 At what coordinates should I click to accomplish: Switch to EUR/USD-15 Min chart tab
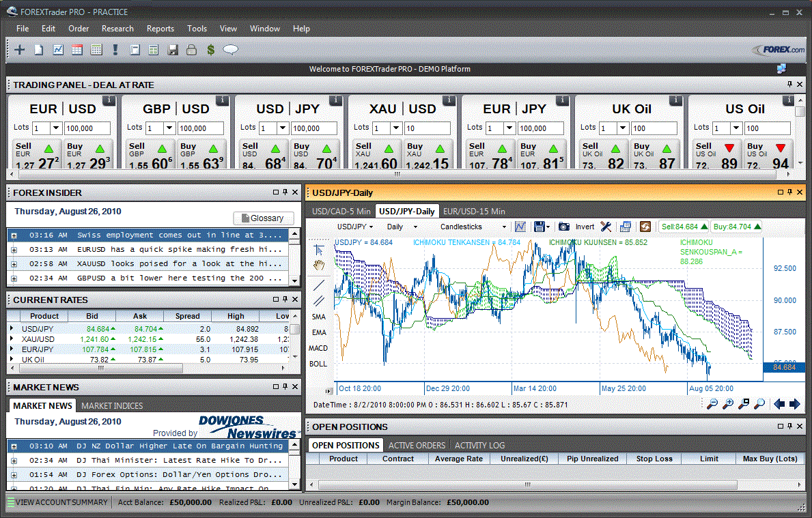point(474,211)
